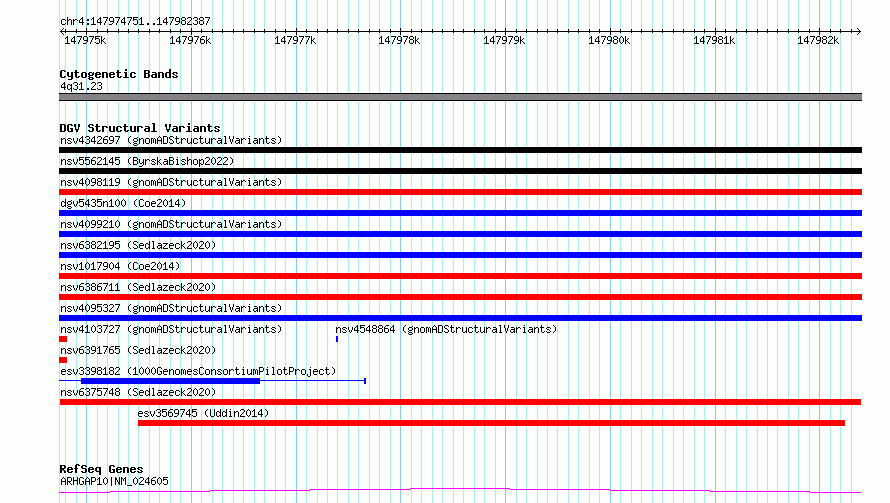This screenshot has height=503, width=890.
Task: Open variant label esv3398182 (1000GenomesConsortiumPilotProject)
Action: click(x=198, y=371)
